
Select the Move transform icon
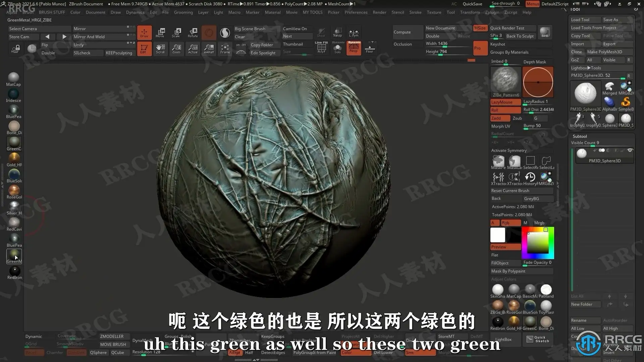[160, 33]
